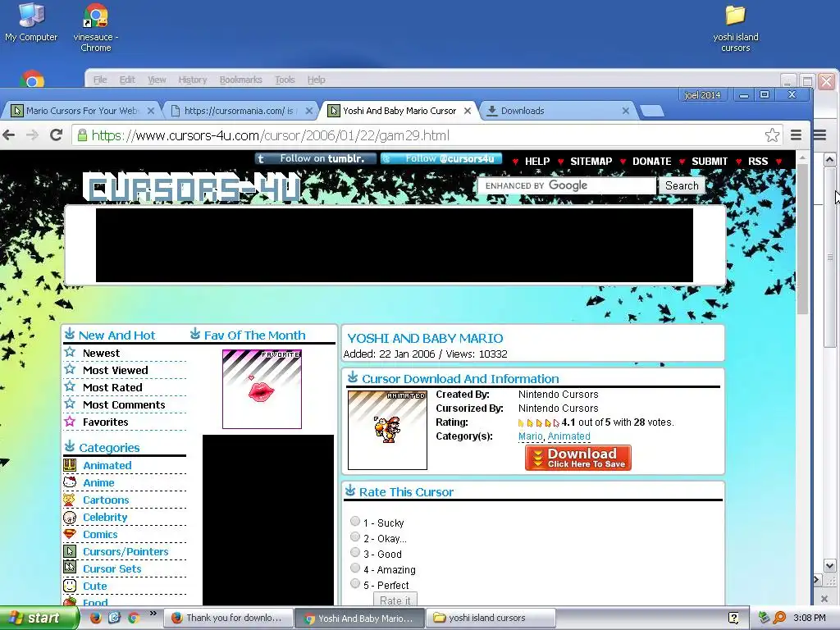Viewport: 840px width, 630px height.
Task: Click the browser Back arrow
Action: 9,135
